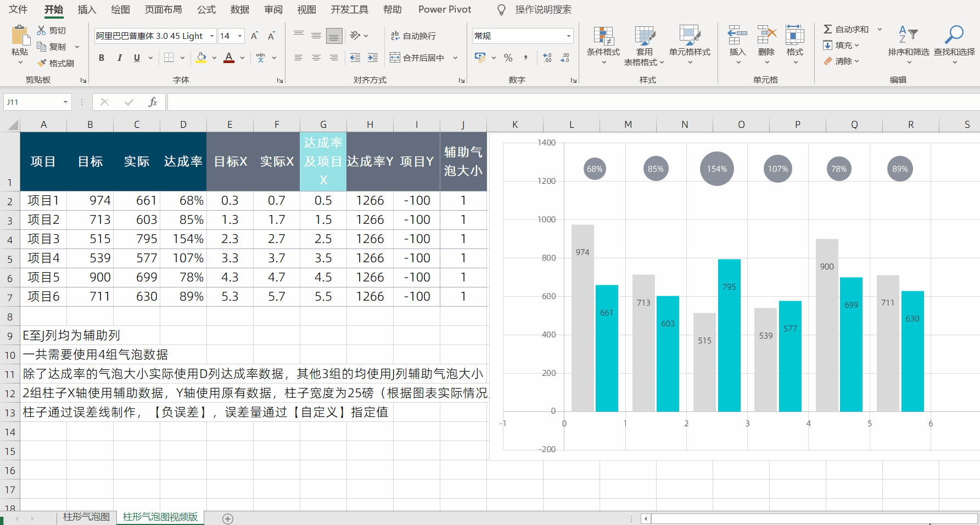This screenshot has width=980, height=525.
Task: Open the font color dropdown arrow
Action: (x=242, y=58)
